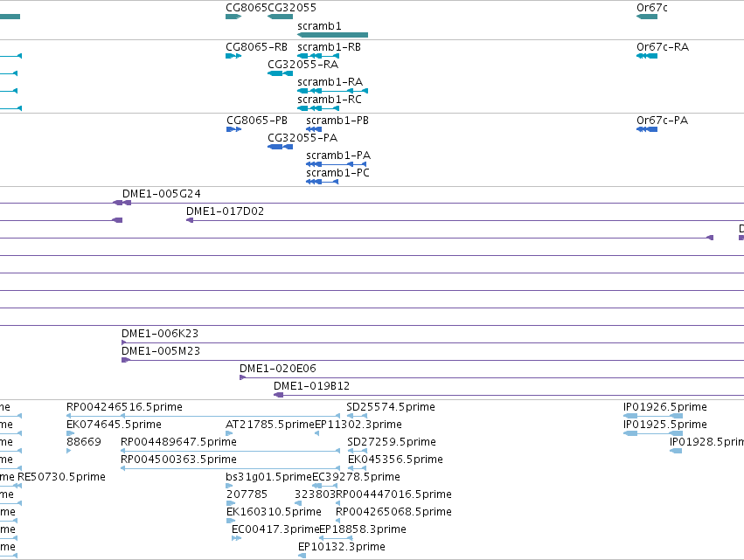Click the EP10132.3prime EST label
Viewport: 744px width, 560px height.
[342, 547]
